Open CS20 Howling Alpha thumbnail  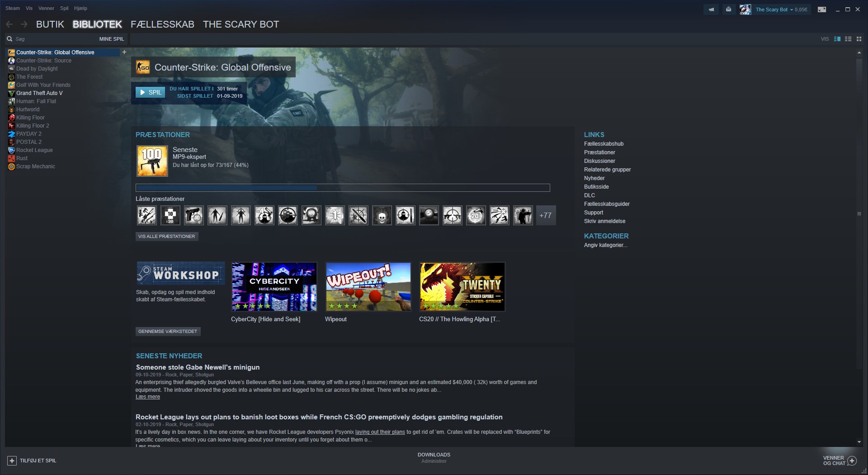(x=462, y=287)
